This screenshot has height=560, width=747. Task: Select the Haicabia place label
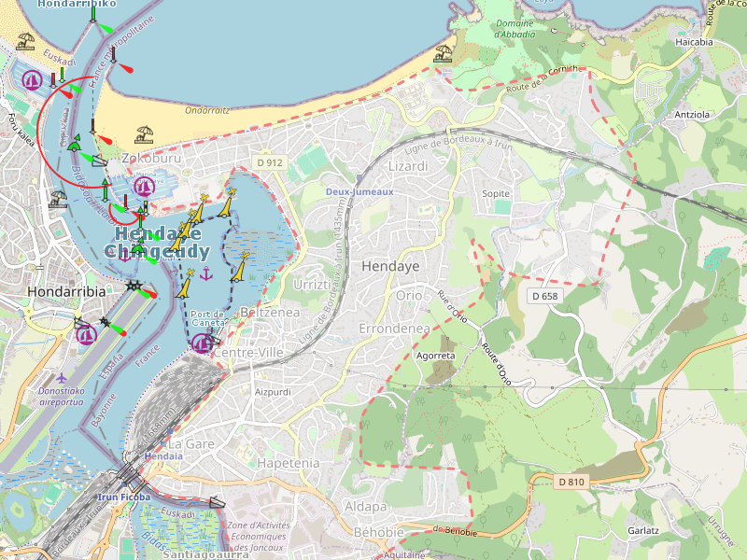coord(694,42)
